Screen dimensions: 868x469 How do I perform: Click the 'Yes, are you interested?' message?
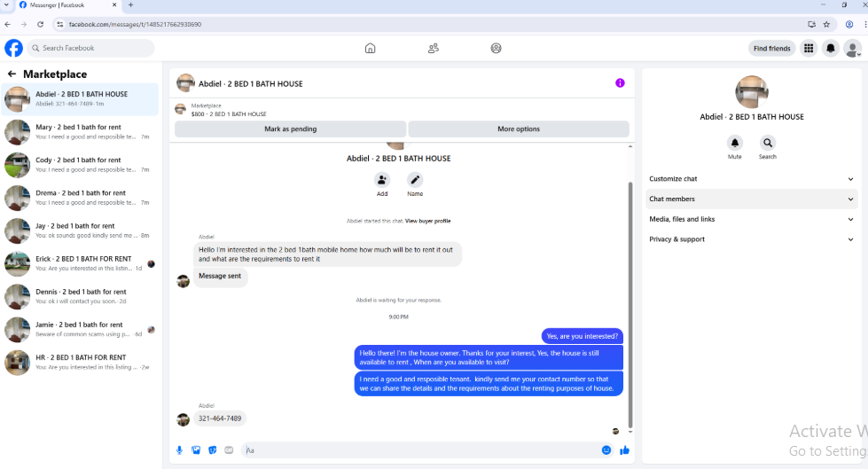[x=582, y=336]
